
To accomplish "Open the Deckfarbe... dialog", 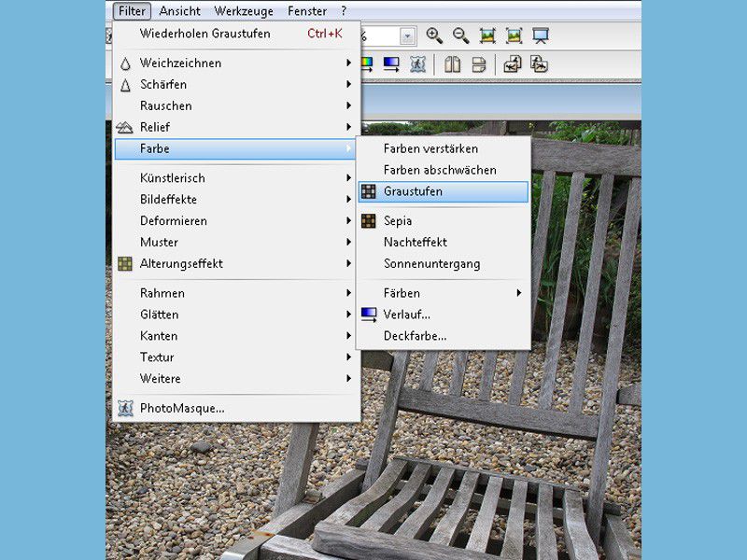I will coord(443,336).
